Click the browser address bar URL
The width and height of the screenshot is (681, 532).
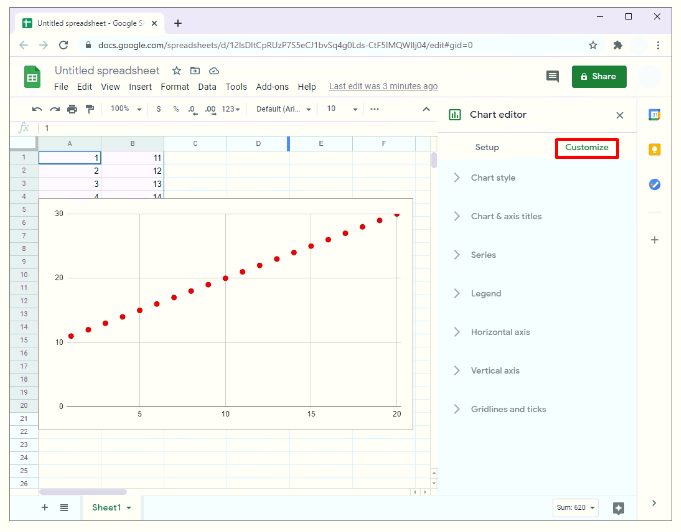(x=285, y=45)
